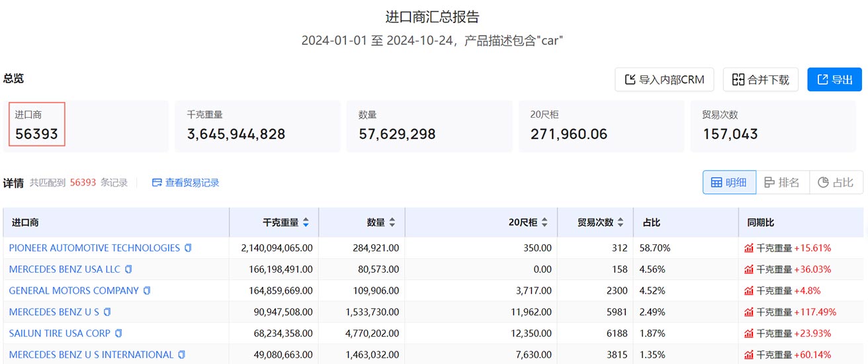Click trade count cell 3815
This screenshot has width=868, height=364.
(x=617, y=355)
